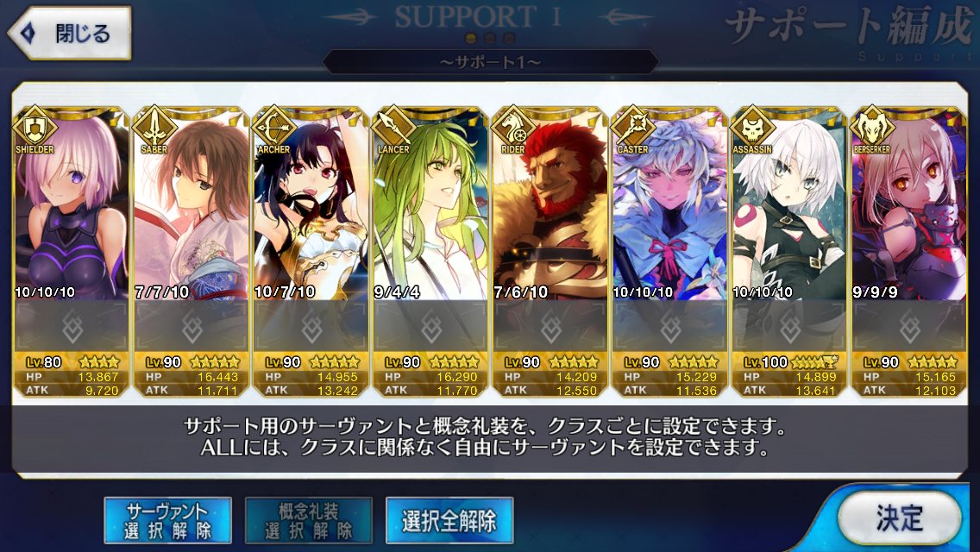Click the Assassin class skull icon
The width and height of the screenshot is (980, 552).
[x=752, y=128]
